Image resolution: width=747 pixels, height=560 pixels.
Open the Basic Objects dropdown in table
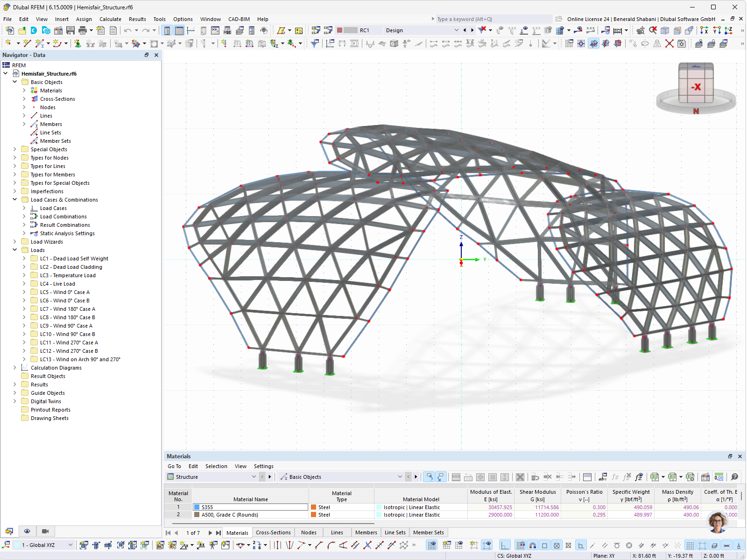[400, 477]
